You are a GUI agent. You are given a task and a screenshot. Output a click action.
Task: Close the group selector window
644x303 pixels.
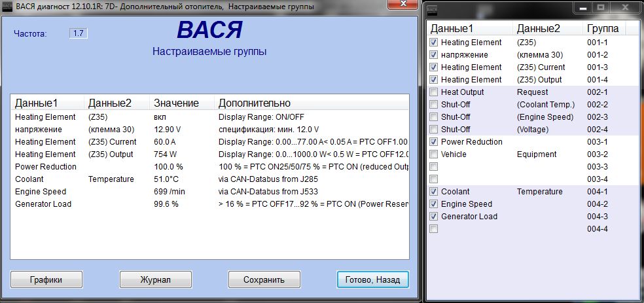625,7
